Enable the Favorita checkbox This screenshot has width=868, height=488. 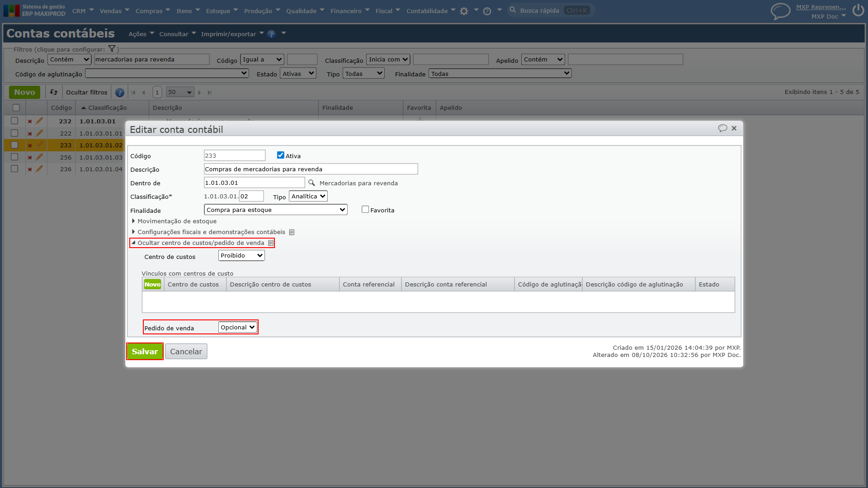point(365,209)
